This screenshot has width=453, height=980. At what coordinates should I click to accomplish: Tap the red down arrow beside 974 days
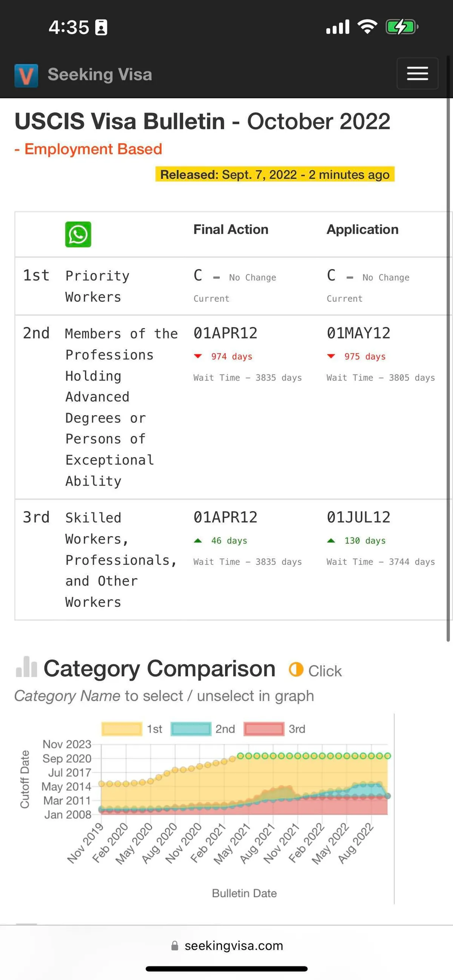pos(198,356)
